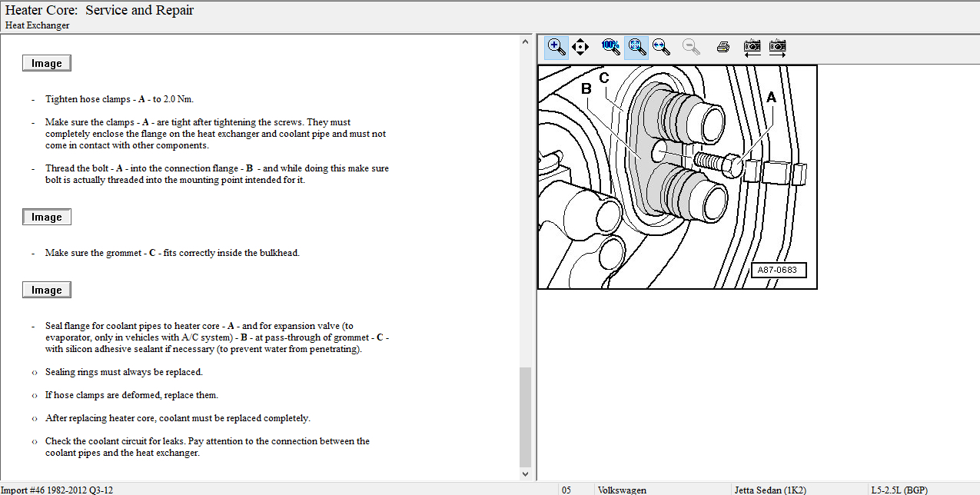This screenshot has width=980, height=495.
Task: Click the Heater Core: Service and Repair title
Action: pos(100,11)
